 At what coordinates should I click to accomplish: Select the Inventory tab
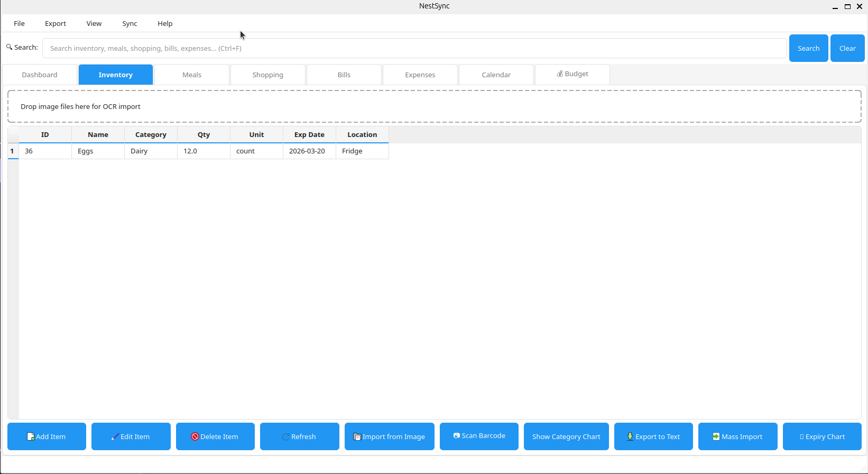116,75
